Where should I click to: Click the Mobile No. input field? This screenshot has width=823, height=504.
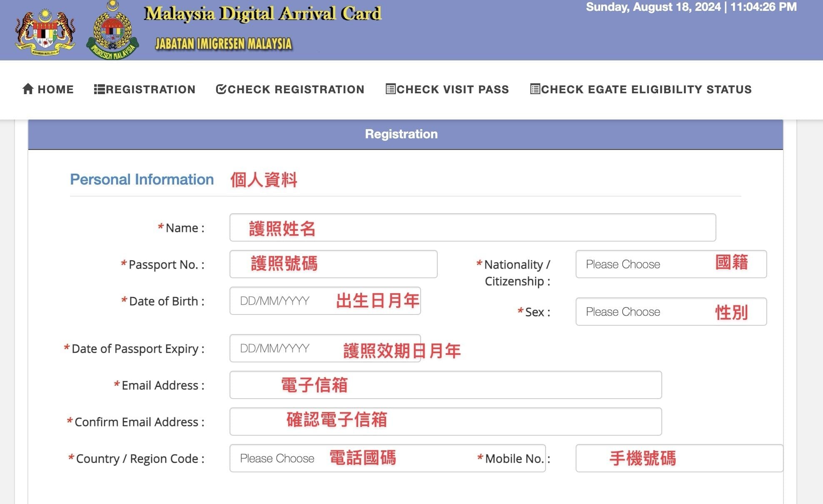pyautogui.click(x=679, y=458)
